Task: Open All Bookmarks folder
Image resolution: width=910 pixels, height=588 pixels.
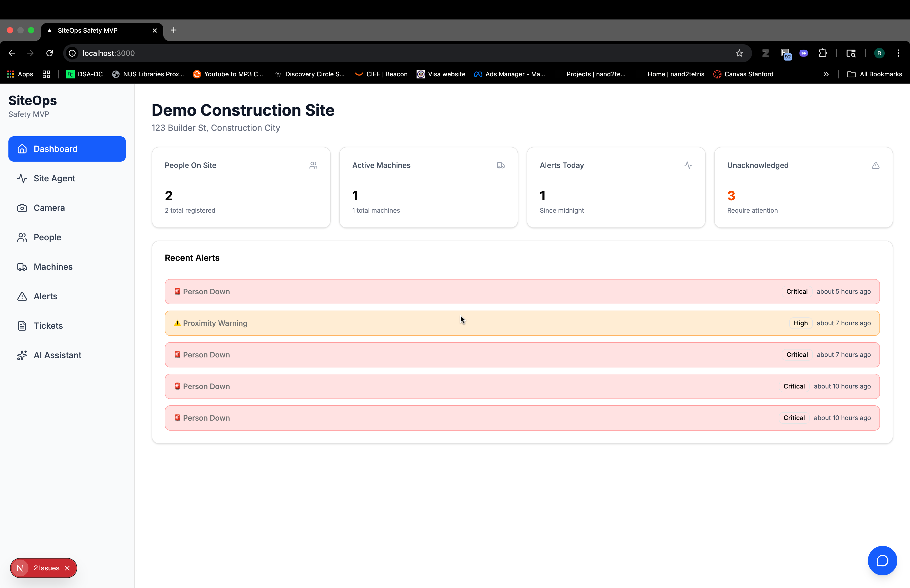Action: tap(874, 74)
